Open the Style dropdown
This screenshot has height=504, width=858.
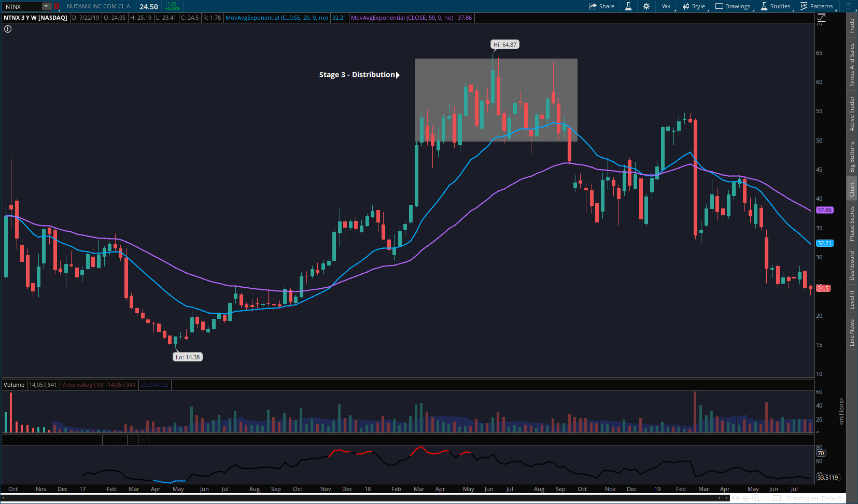(695, 6)
